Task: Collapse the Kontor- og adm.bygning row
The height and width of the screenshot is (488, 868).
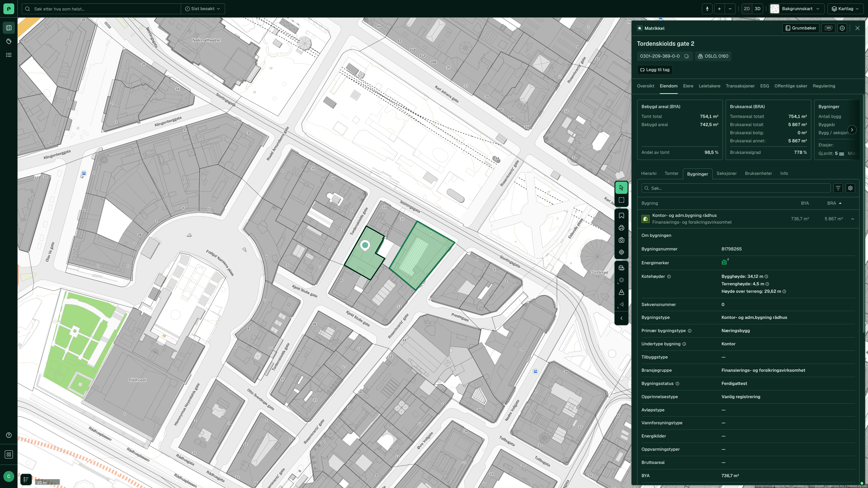Action: (852, 219)
